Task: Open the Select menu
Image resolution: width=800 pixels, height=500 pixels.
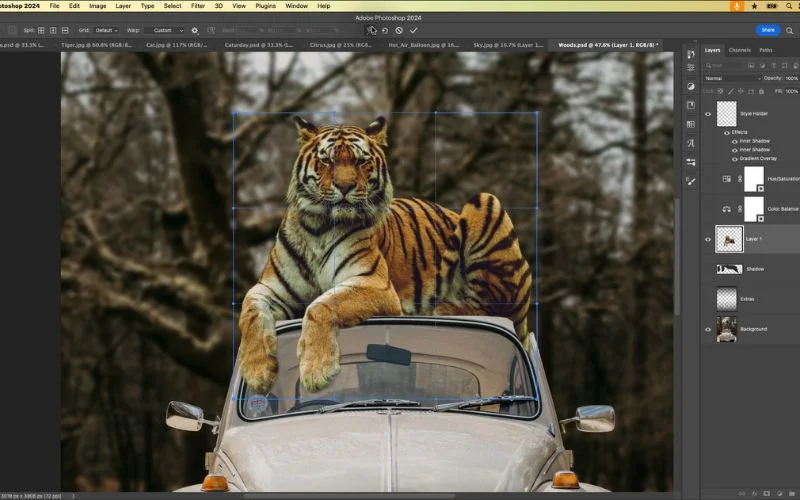Action: [172, 6]
